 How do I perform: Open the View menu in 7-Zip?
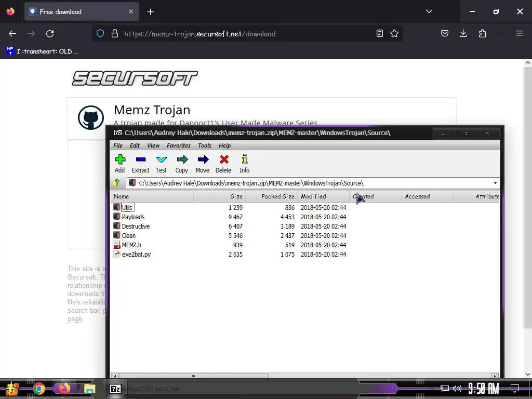coord(153,145)
